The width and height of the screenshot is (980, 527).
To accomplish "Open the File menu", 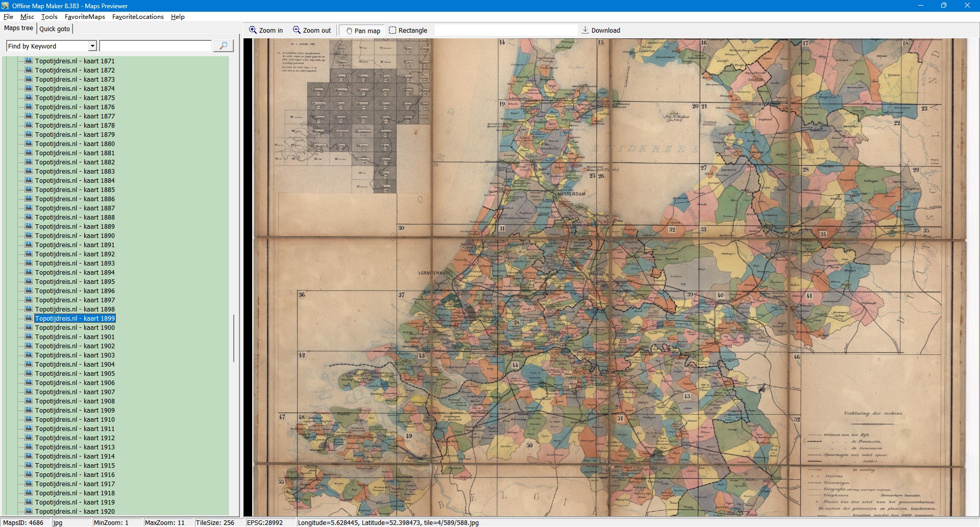I will [8, 17].
